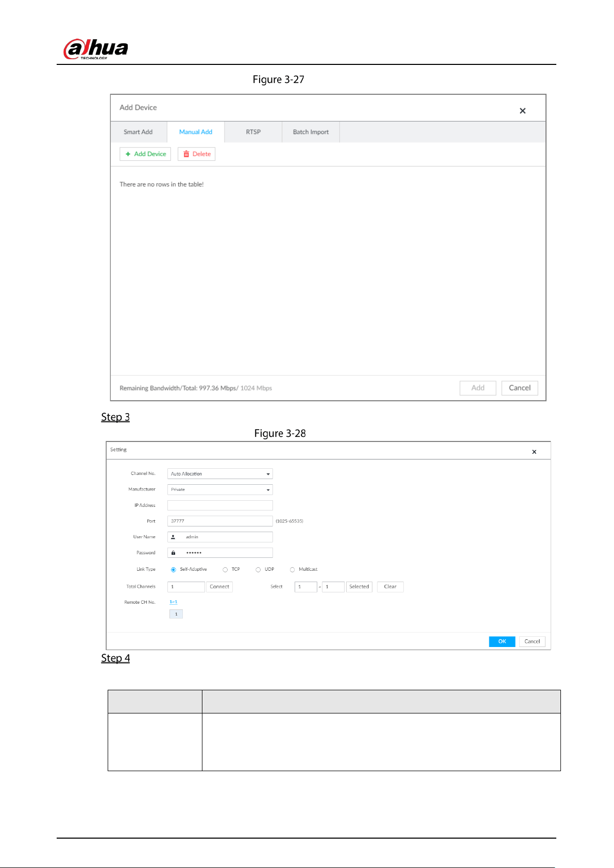Click the lock icon in Password field

coord(173,553)
